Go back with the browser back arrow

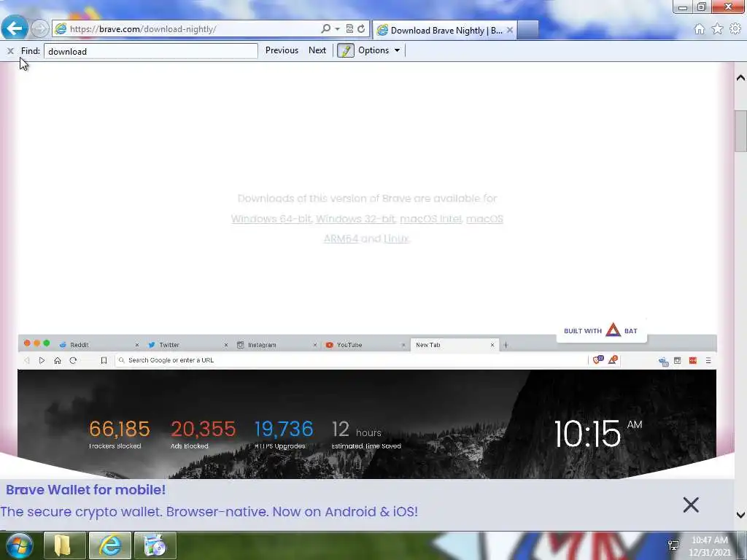coord(15,28)
